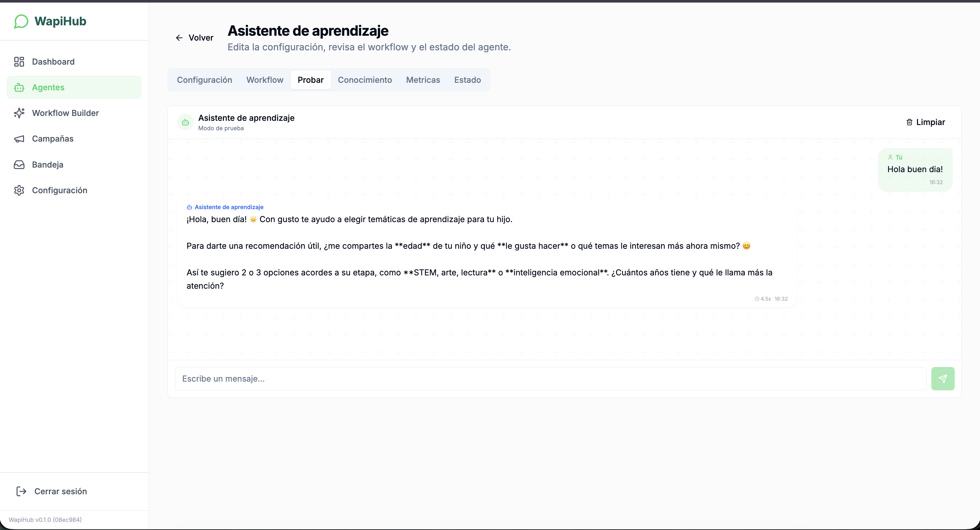The height and width of the screenshot is (530, 980).
Task: Click the Modo de prueba text
Action: click(x=221, y=128)
